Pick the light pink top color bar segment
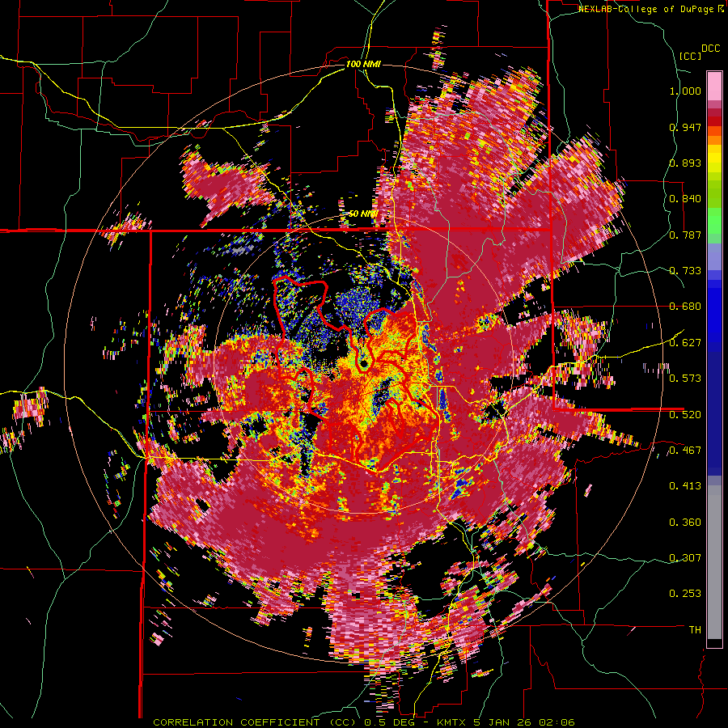Image resolution: width=728 pixels, height=728 pixels. (x=714, y=86)
